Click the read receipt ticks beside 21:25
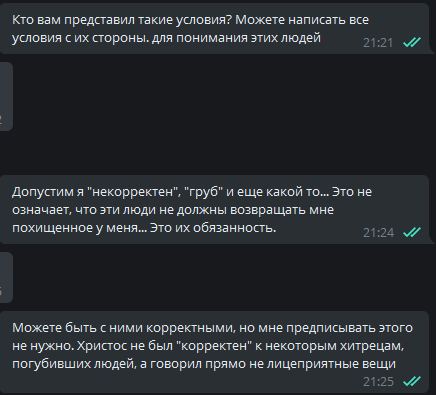This screenshot has width=436, height=395. [x=412, y=381]
